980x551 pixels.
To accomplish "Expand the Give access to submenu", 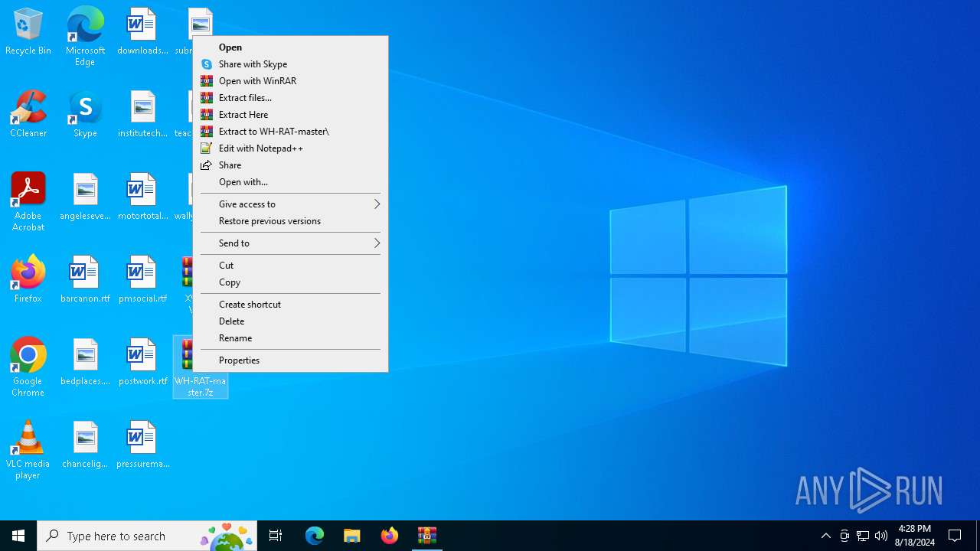I will 290,204.
